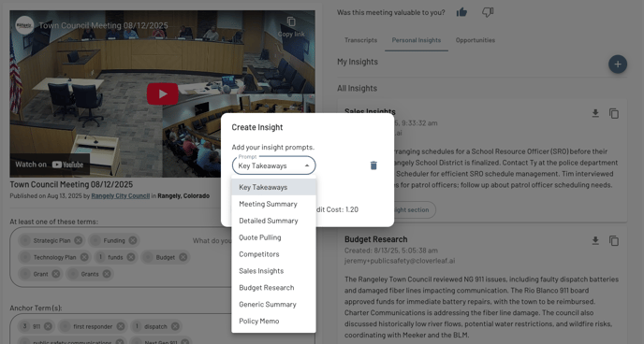The image size is (644, 344).
Task: Open the Prompt combo box
Action: point(273,165)
